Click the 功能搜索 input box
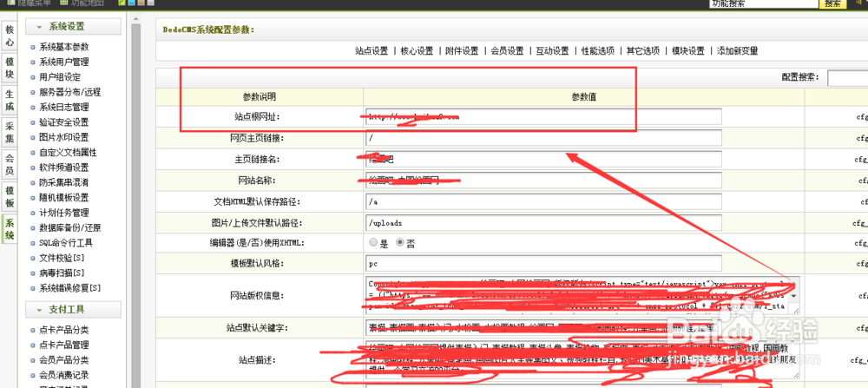Screen dimensions: 868x388 [x=763, y=3]
